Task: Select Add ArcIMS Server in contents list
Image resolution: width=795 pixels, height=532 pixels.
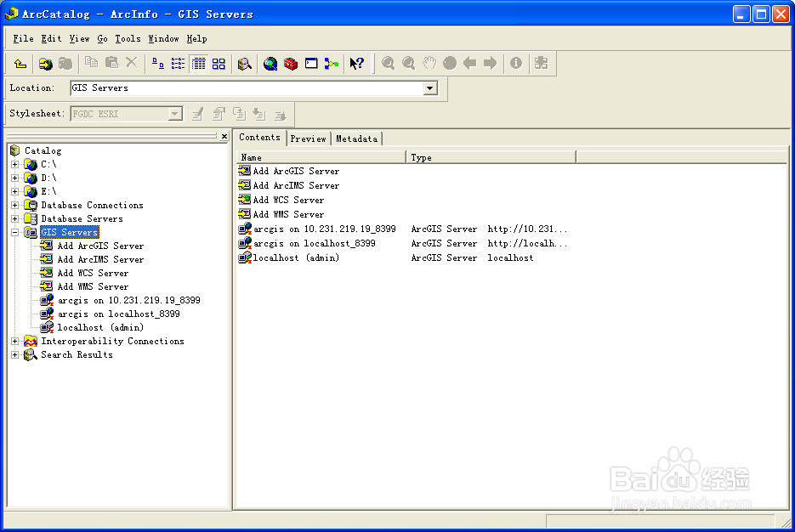Action: [x=296, y=185]
